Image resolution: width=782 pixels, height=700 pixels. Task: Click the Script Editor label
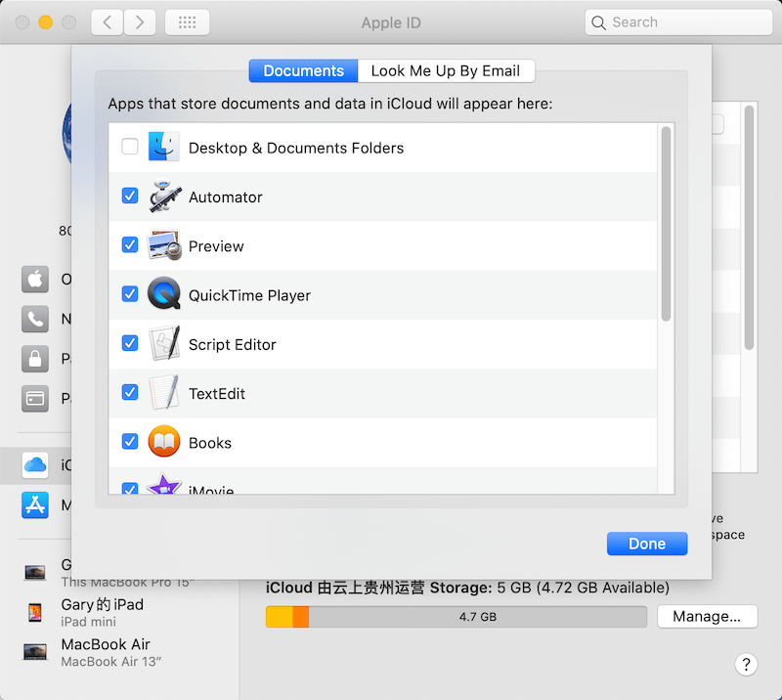click(x=233, y=345)
